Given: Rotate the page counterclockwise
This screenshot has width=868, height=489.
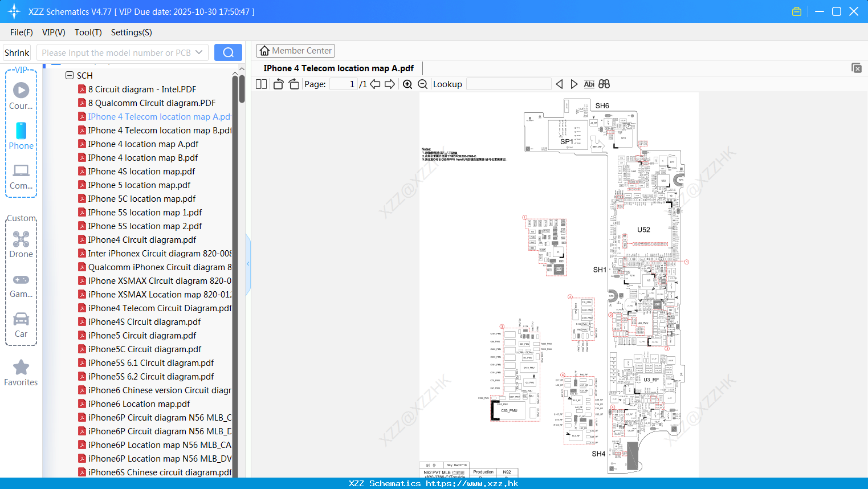Looking at the screenshot, I should click(x=278, y=84).
